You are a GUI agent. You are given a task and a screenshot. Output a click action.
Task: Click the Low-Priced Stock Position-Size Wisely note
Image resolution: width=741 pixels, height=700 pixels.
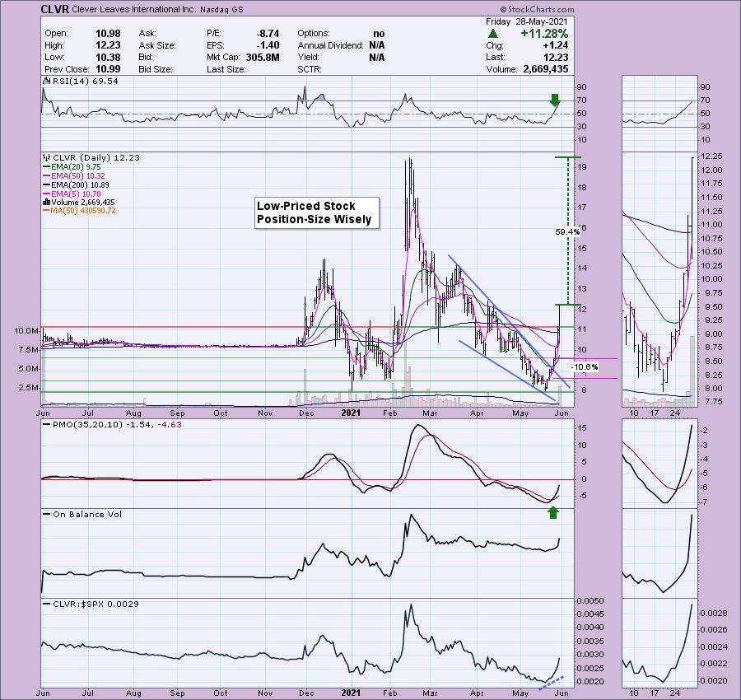[317, 212]
